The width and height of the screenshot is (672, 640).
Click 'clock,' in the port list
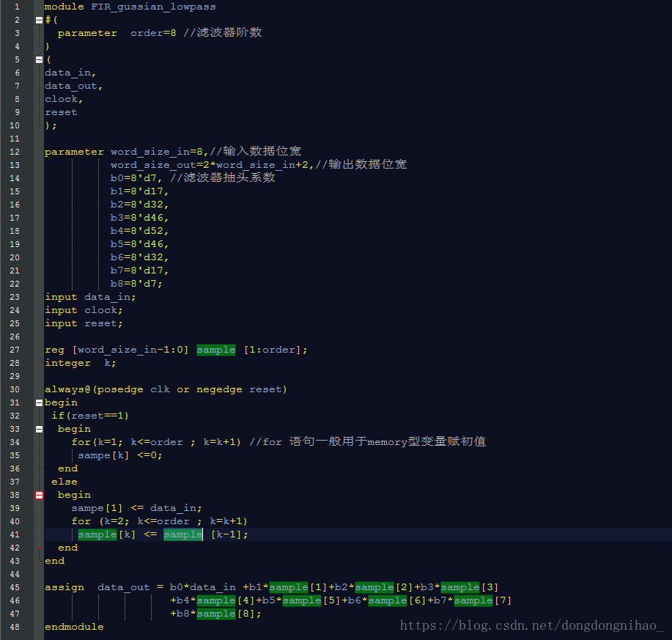click(64, 99)
